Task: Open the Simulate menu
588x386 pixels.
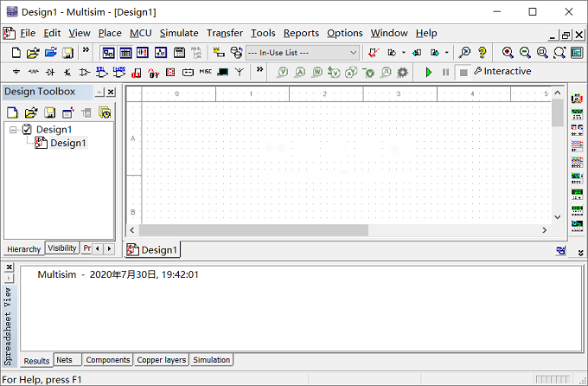Action: [179, 34]
